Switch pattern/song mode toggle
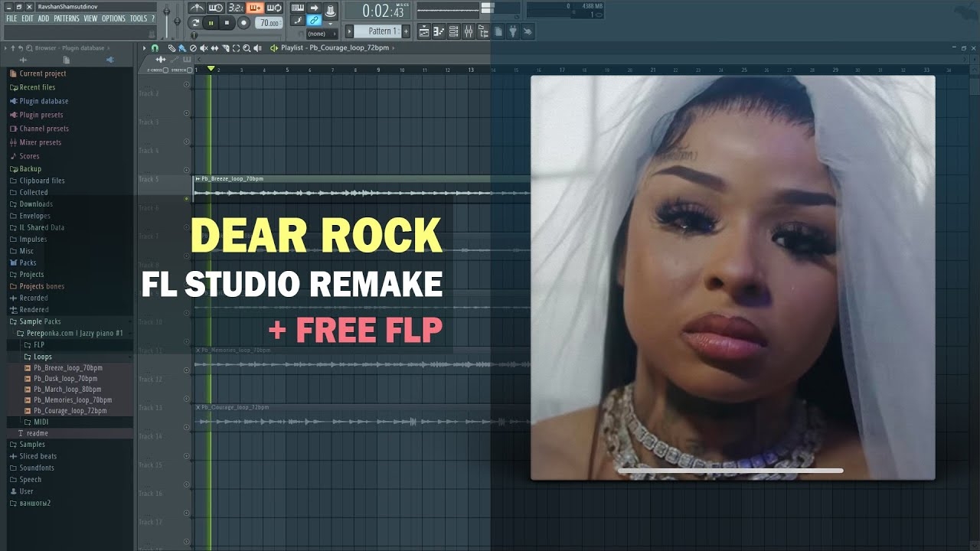The height and width of the screenshot is (551, 980). tap(195, 23)
